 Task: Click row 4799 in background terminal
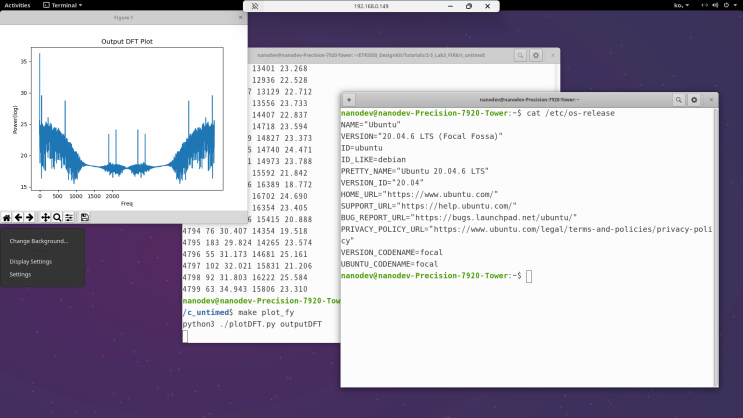245,289
